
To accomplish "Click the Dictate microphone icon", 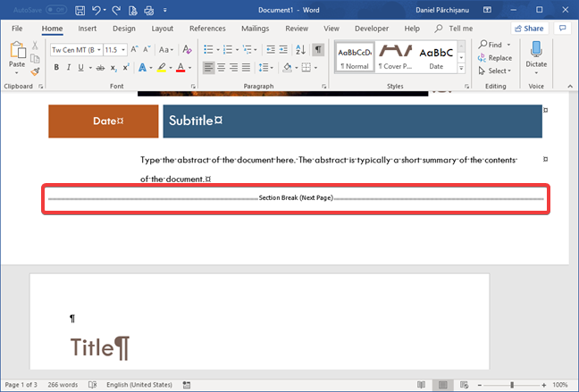I will click(536, 51).
